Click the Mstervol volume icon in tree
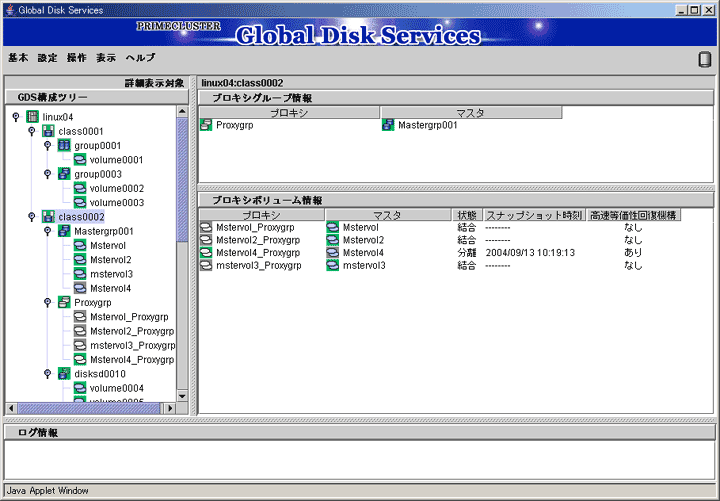 click(80, 245)
